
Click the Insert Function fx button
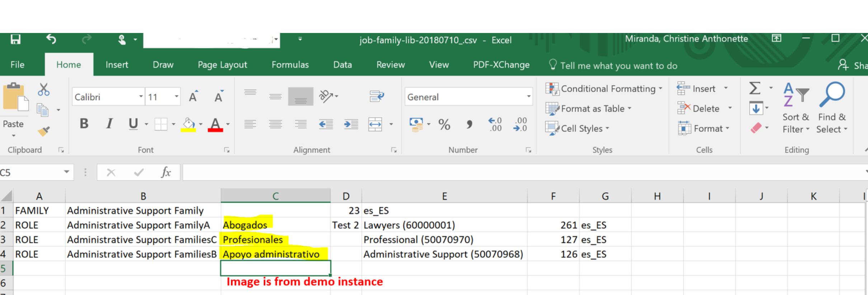166,172
